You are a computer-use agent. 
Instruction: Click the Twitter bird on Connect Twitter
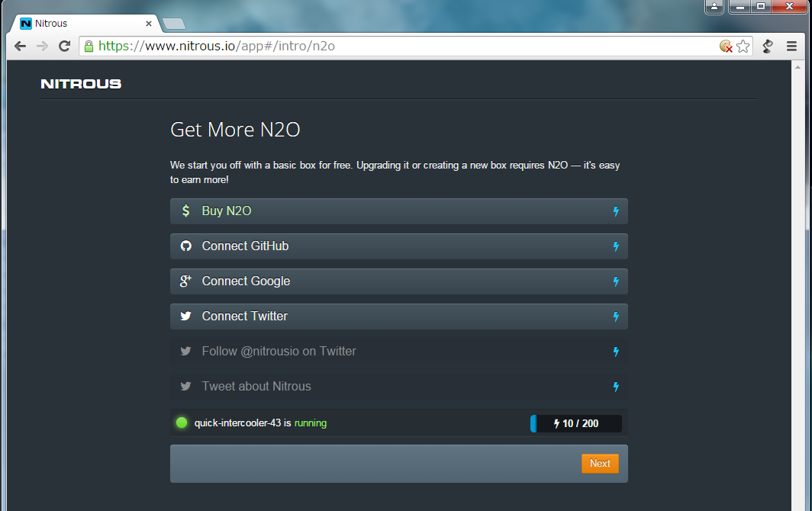pyautogui.click(x=186, y=316)
